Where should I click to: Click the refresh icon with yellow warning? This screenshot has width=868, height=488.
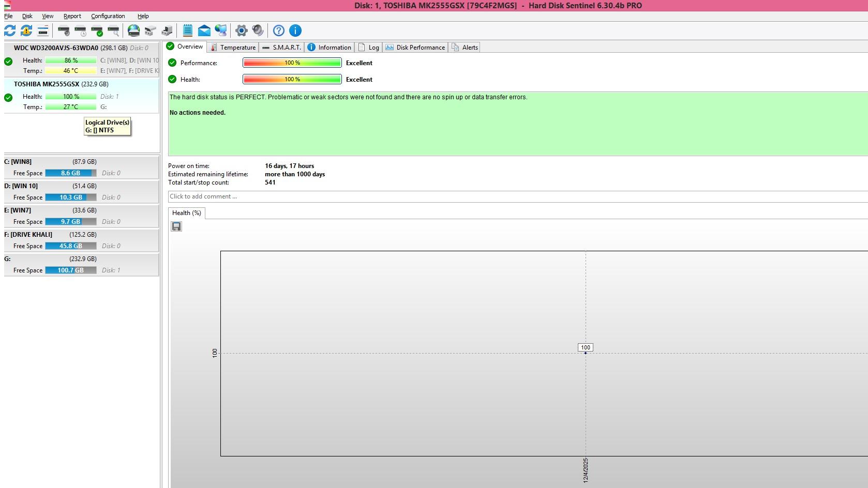point(26,30)
